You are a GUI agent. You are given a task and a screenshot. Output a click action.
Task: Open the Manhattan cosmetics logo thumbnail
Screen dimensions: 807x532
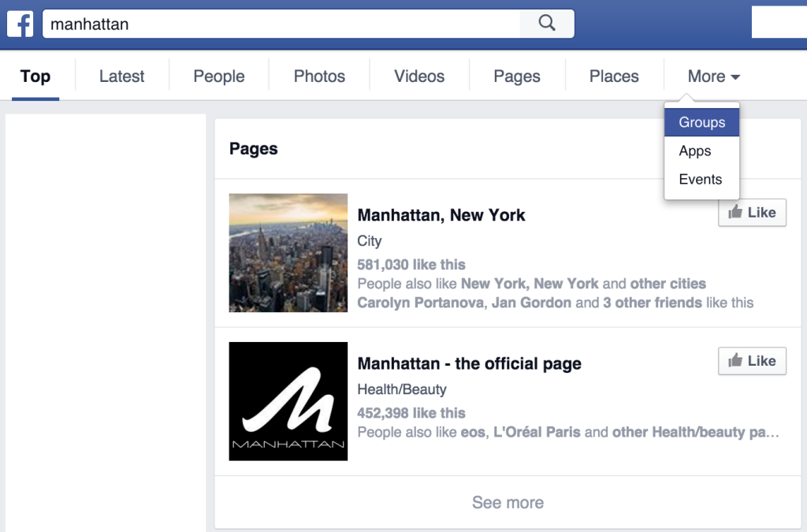(x=288, y=401)
